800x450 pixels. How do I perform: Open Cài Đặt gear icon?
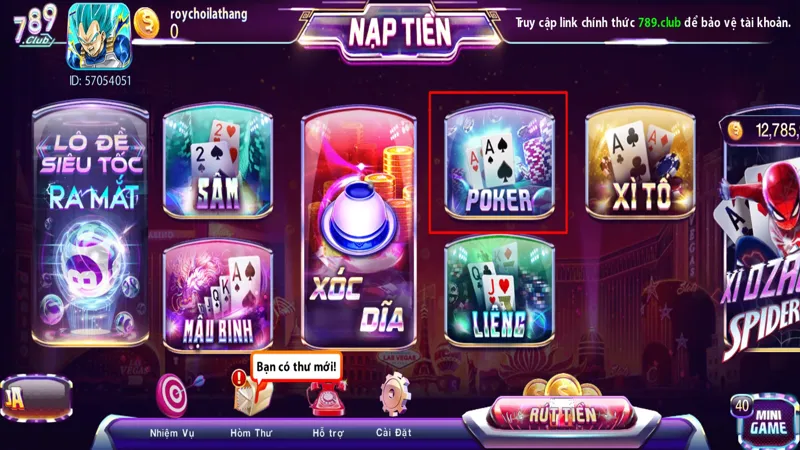[x=394, y=394]
